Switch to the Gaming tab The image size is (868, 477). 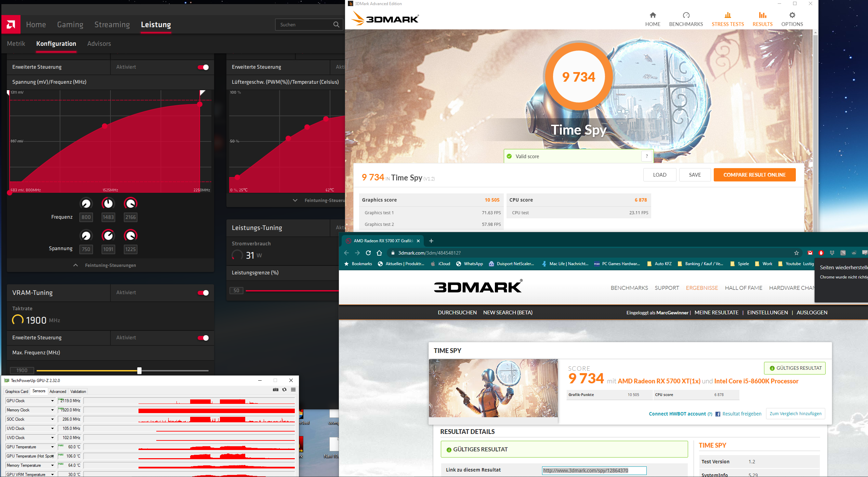coord(70,25)
